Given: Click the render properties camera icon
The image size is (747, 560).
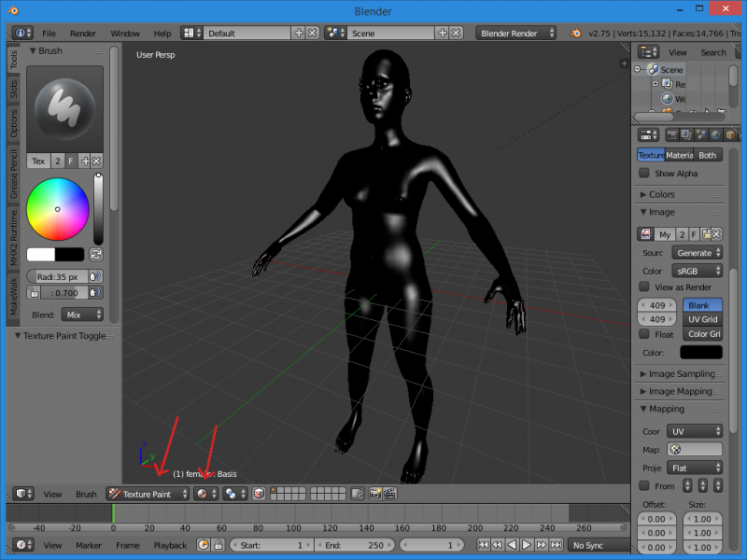Looking at the screenshot, I should point(670,135).
